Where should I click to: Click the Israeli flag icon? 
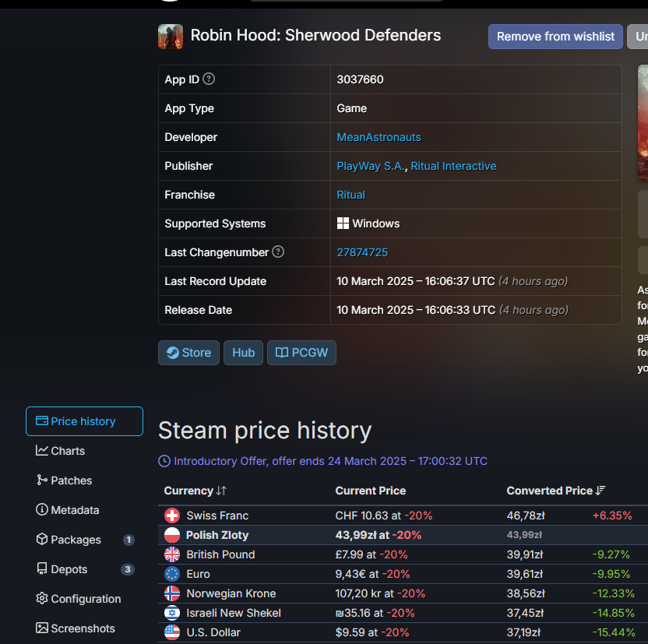[x=172, y=613]
